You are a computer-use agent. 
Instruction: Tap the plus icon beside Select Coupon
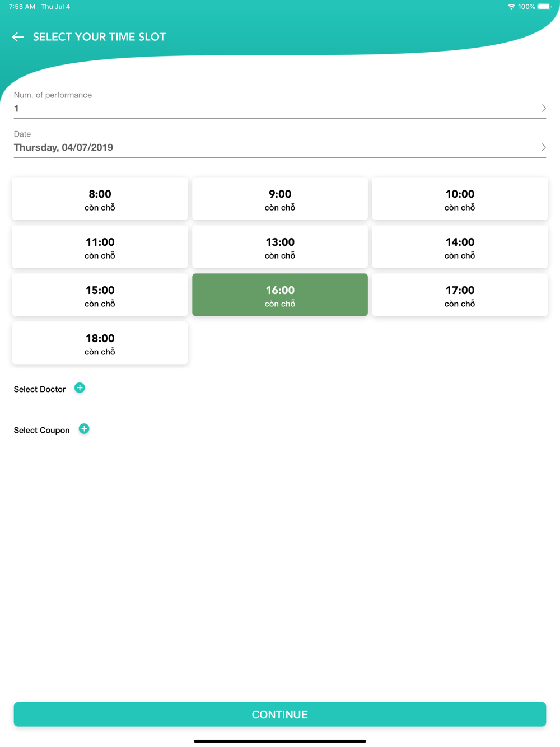coord(84,429)
